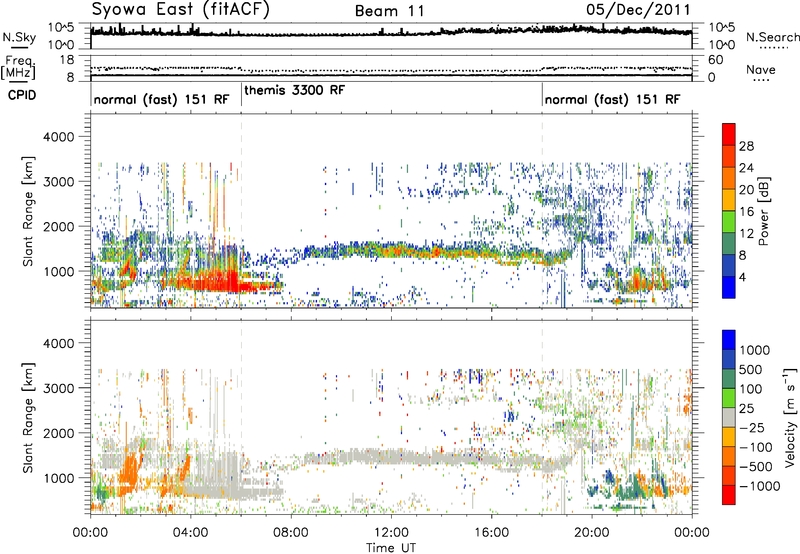Screen dimensions: 800x554
Task: Click the "500" label on the Velocity colorbar
Action: point(751,369)
